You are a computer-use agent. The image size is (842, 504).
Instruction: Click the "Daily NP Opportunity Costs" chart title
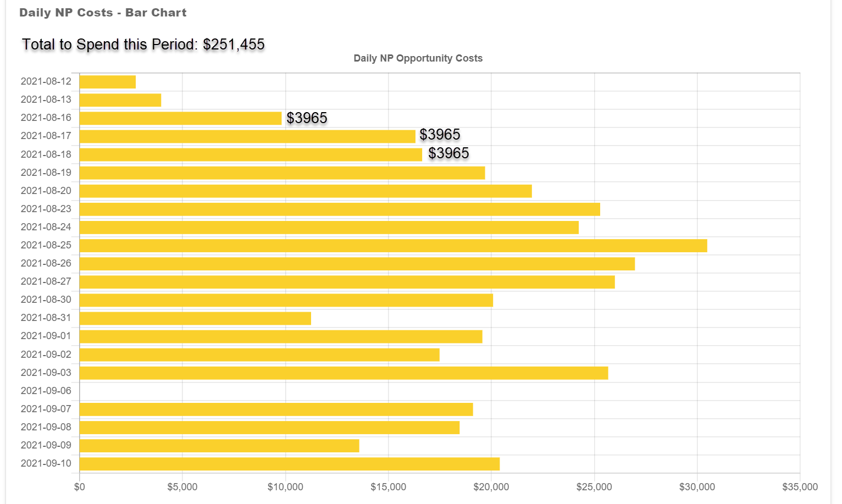418,58
